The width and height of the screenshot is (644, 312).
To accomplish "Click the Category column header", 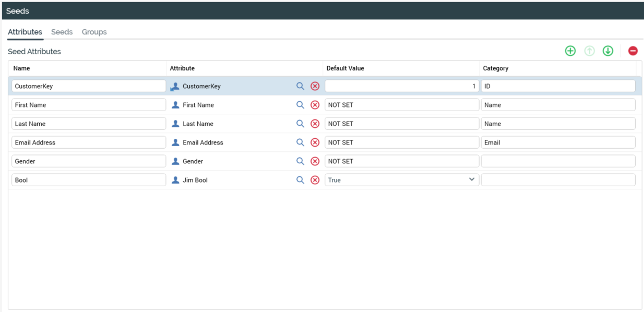I will point(495,68).
